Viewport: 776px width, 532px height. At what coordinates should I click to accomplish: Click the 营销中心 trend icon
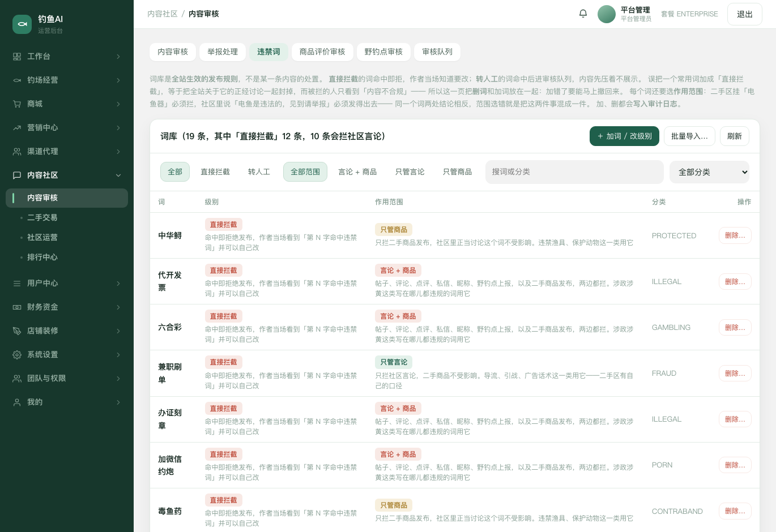coord(17,128)
